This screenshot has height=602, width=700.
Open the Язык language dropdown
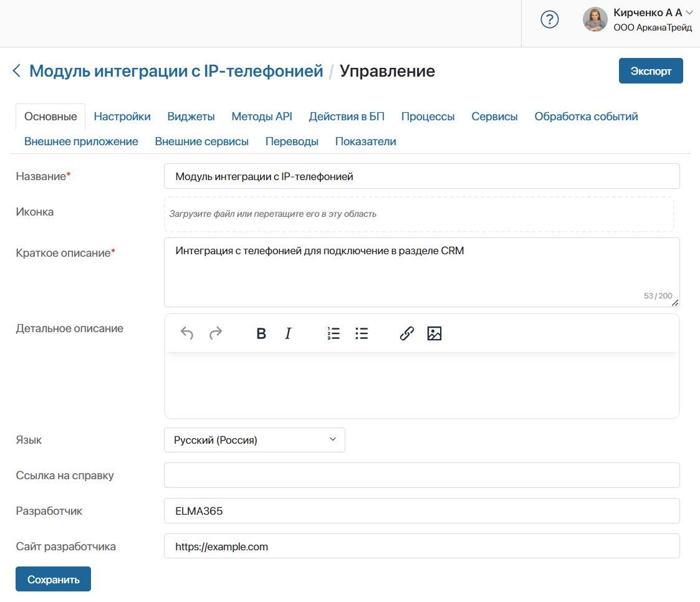tap(254, 440)
